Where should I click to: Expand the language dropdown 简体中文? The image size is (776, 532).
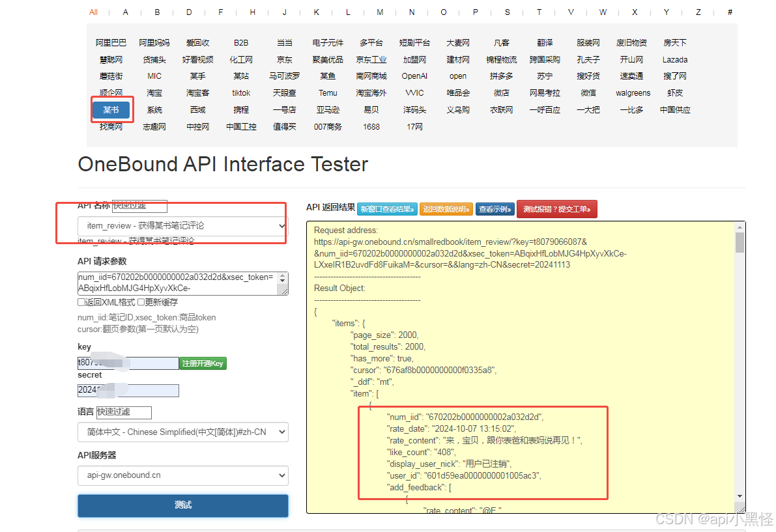tap(182, 432)
